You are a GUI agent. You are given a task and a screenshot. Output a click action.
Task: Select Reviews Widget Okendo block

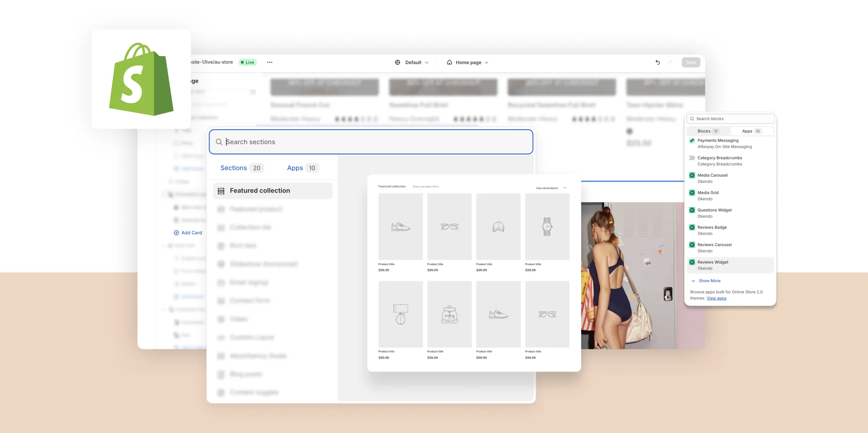click(730, 265)
